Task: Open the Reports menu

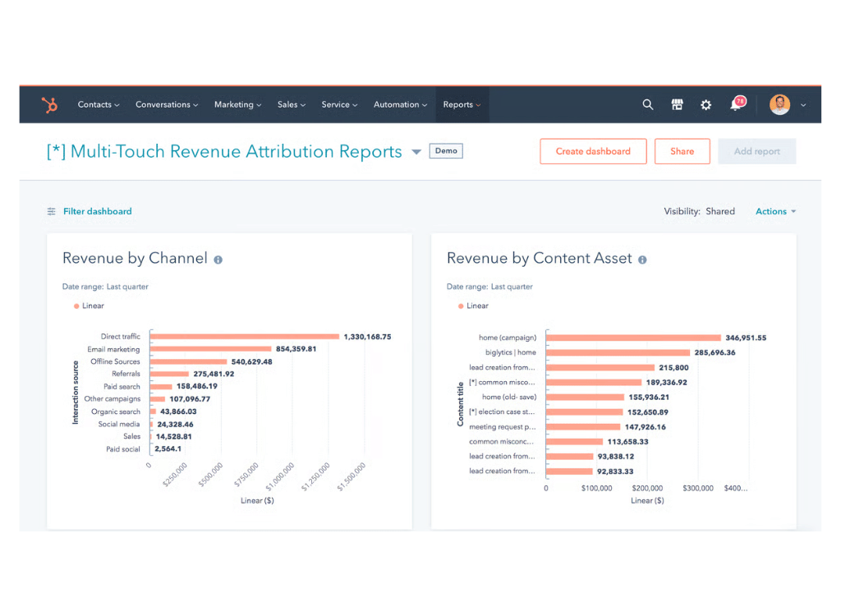Action: (x=461, y=104)
